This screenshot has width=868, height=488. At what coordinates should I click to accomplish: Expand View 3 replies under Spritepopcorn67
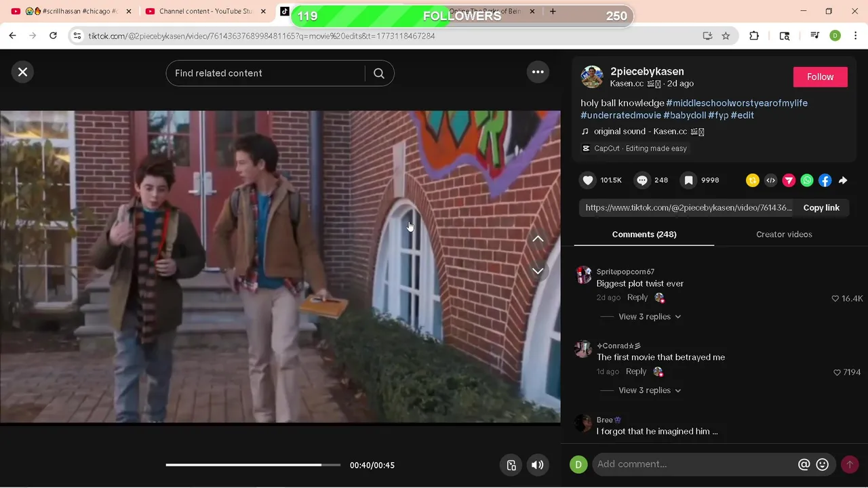(650, 317)
